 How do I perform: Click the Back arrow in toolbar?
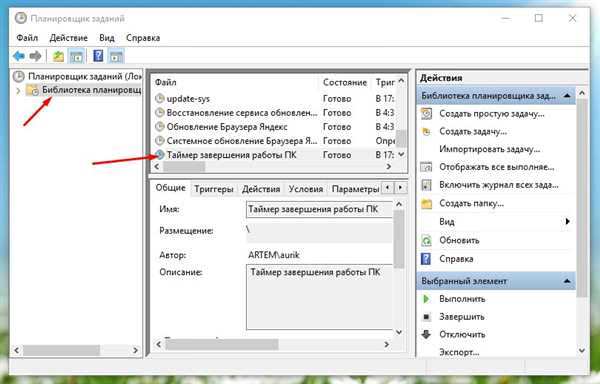click(x=19, y=57)
